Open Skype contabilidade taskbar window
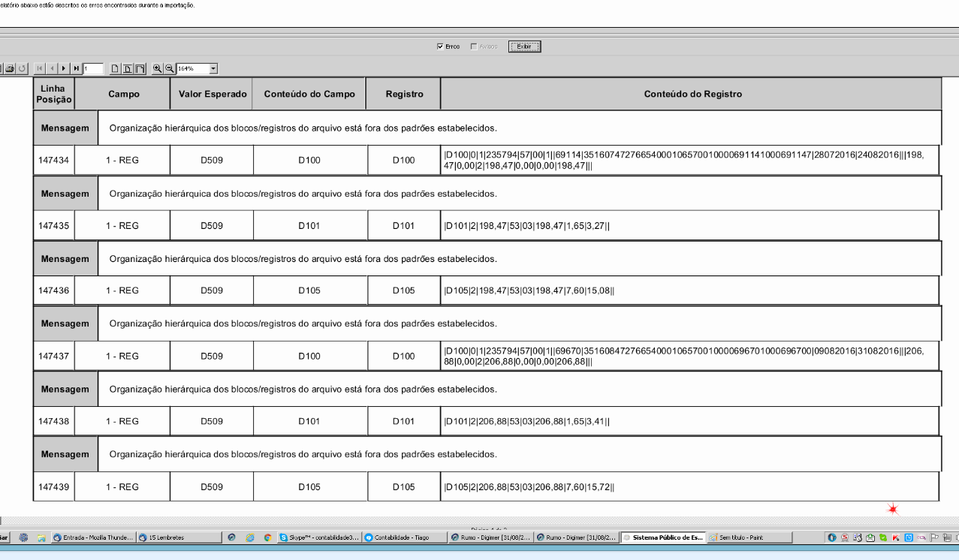 pyautogui.click(x=318, y=537)
